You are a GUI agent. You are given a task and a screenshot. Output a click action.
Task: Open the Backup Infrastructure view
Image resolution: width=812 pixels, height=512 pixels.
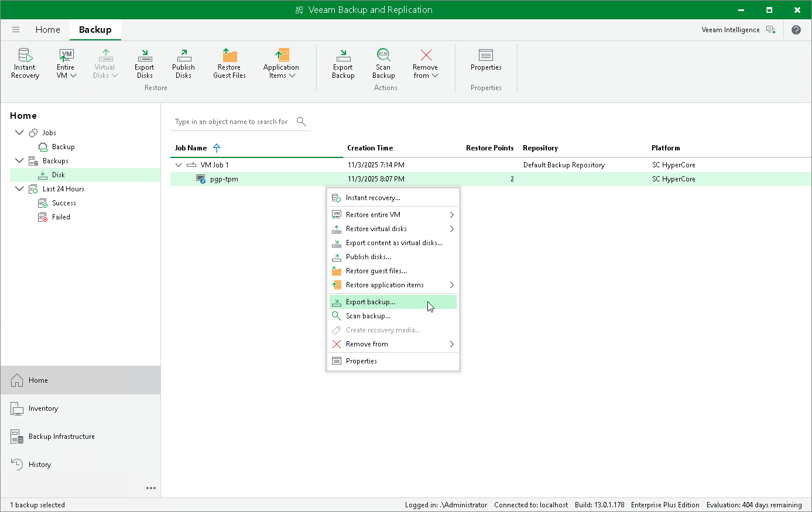61,437
